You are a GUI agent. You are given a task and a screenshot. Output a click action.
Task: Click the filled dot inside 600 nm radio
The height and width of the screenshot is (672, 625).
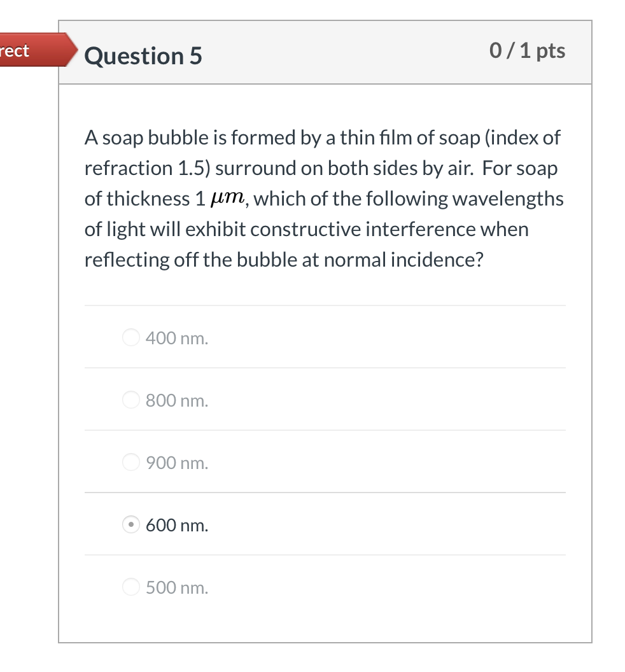pos(130,524)
